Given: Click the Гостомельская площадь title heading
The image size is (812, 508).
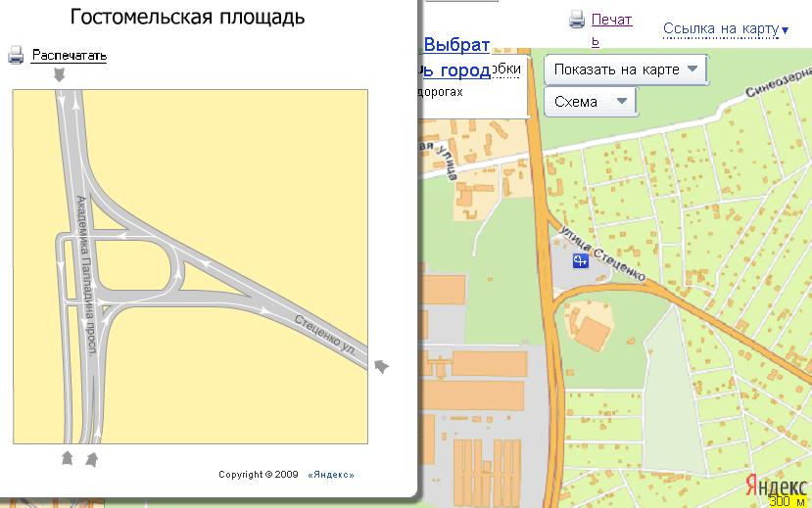Looking at the screenshot, I should [187, 18].
